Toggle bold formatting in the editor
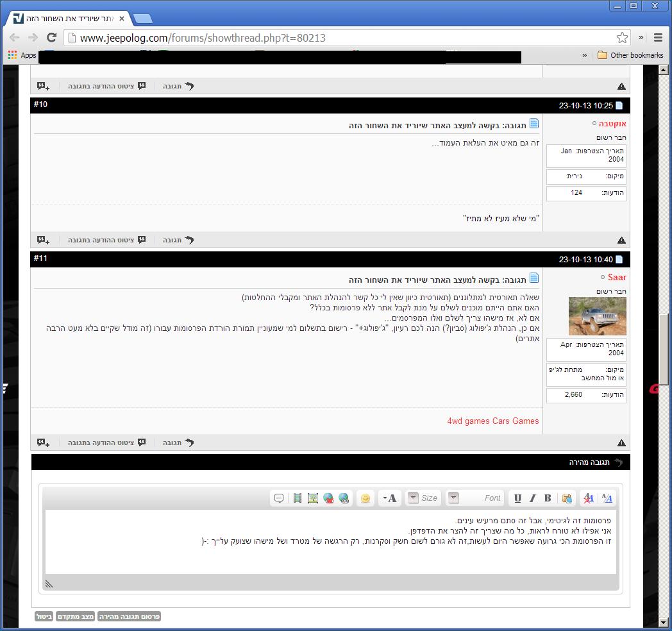 click(548, 498)
